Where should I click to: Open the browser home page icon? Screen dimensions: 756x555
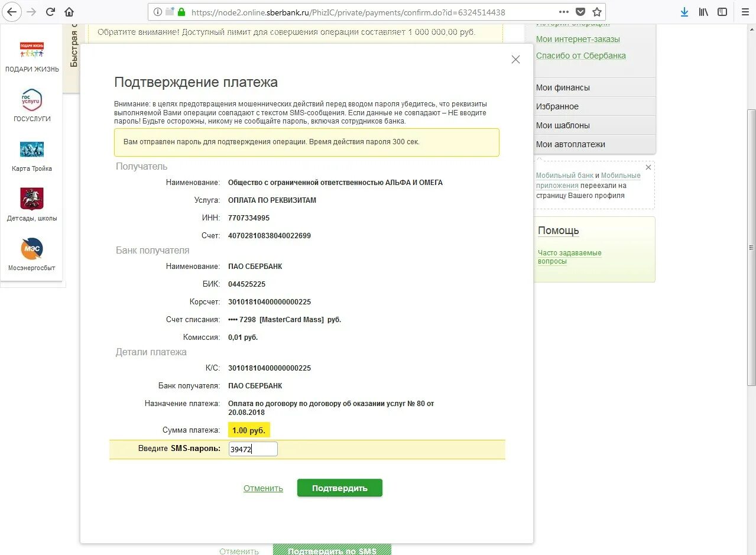pos(69,12)
